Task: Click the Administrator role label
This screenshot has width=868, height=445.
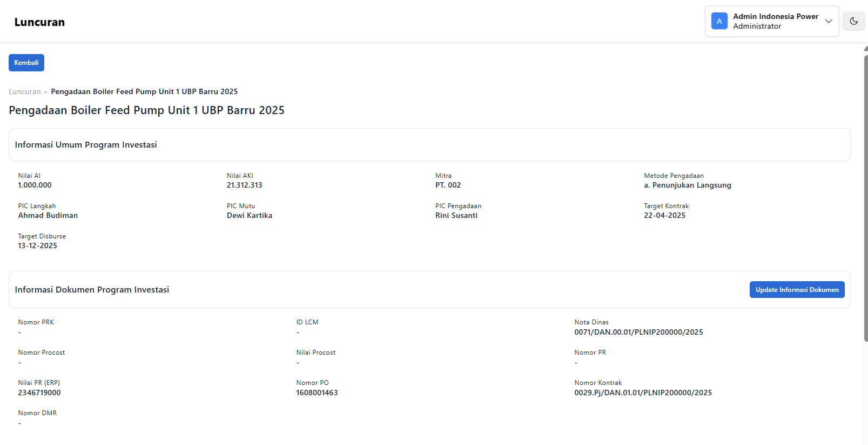Action: tap(757, 26)
